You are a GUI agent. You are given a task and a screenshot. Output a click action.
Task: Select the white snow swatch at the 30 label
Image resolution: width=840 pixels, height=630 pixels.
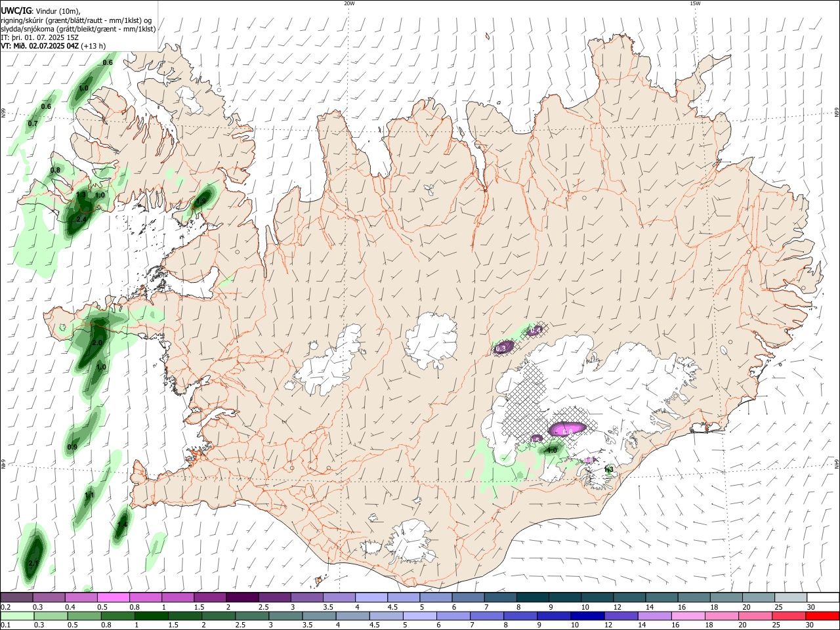tap(823, 597)
